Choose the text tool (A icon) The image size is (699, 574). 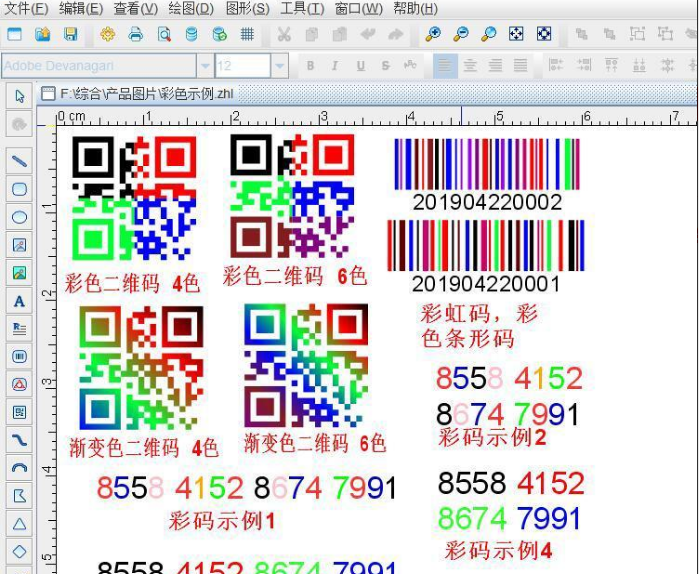coord(18,301)
